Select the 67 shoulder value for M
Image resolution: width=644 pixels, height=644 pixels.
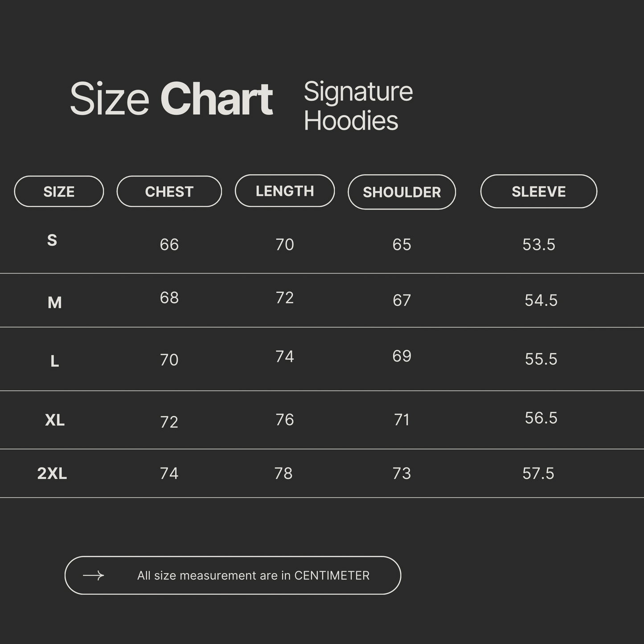click(x=402, y=300)
